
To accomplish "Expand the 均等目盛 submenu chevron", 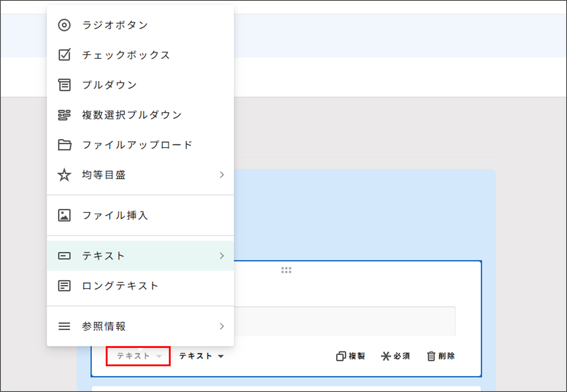I will pos(222,175).
